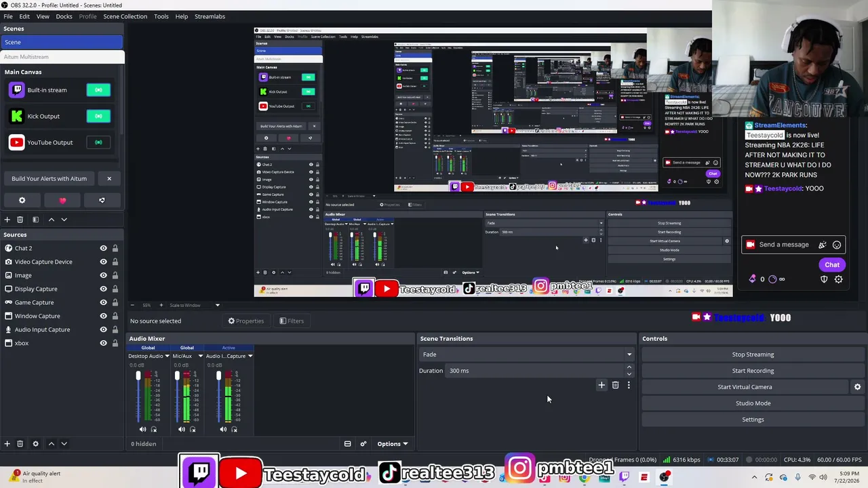Show hidden Windows tray icons chevron

tap(755, 478)
